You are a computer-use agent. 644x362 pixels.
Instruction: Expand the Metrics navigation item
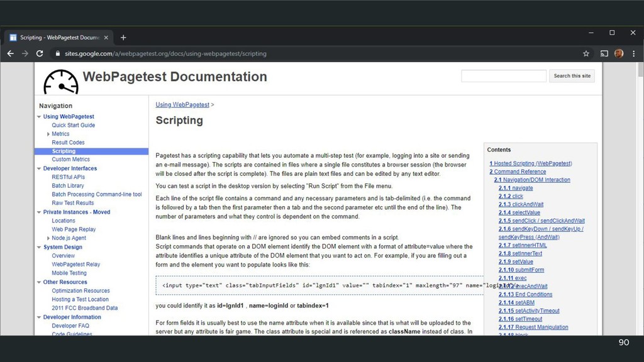click(48, 134)
